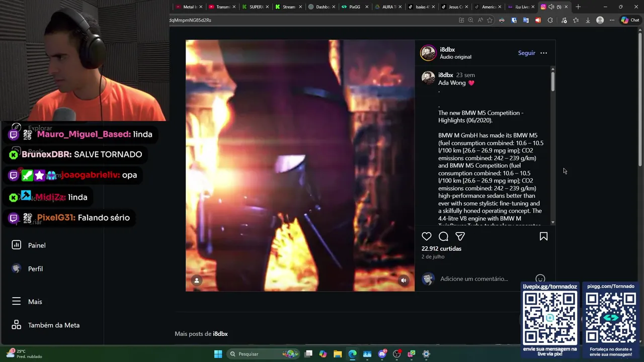
Task: Click caption scrollbar down arrow
Action: tap(552, 222)
